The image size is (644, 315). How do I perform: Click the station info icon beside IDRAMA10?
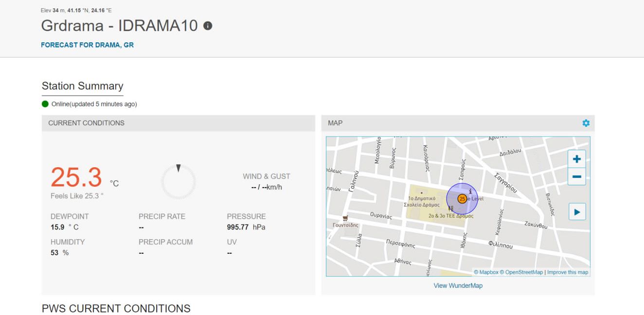[x=208, y=26]
